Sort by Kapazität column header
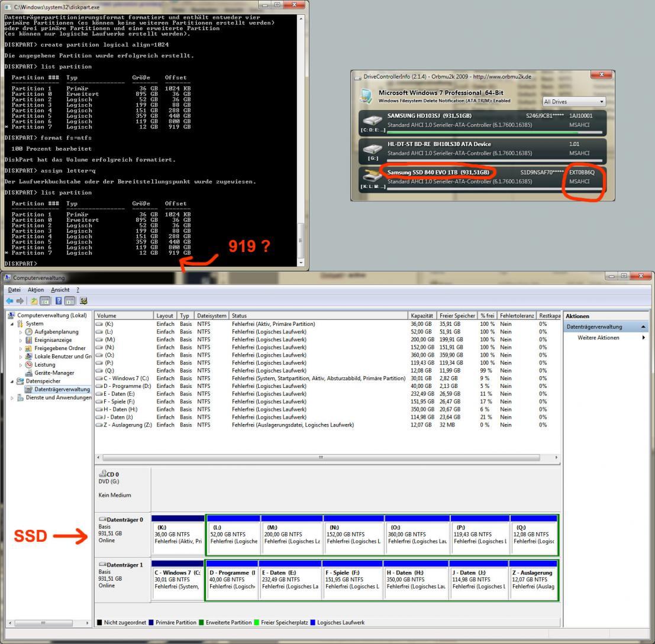Screen dimensions: 655x644 click(421, 316)
